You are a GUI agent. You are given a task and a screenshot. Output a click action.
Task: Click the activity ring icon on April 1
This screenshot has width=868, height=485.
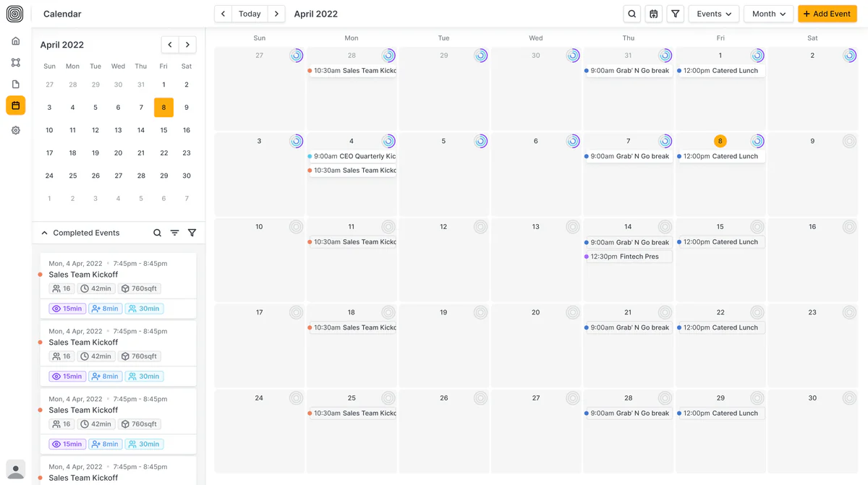pyautogui.click(x=757, y=56)
